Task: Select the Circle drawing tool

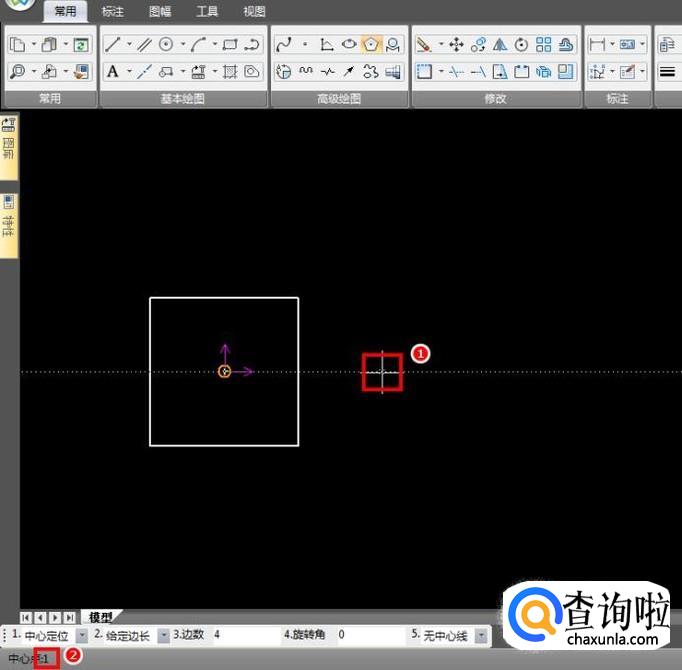Action: pos(166,44)
